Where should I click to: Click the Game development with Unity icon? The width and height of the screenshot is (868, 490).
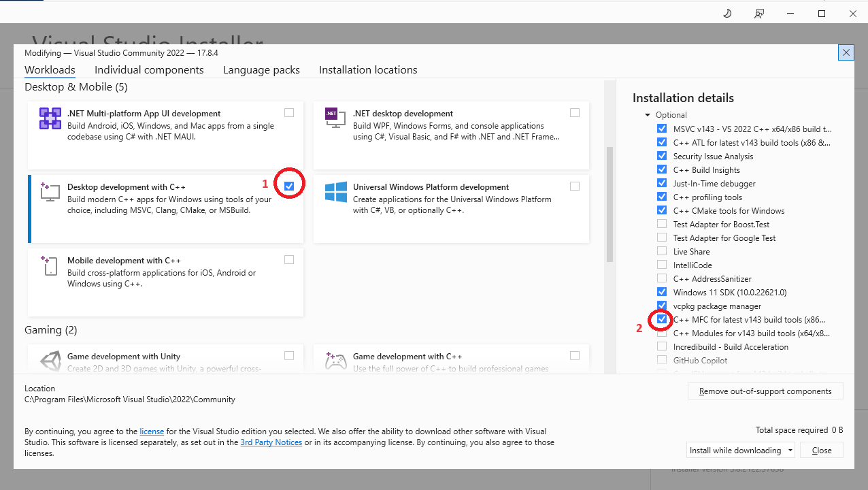[x=50, y=361]
